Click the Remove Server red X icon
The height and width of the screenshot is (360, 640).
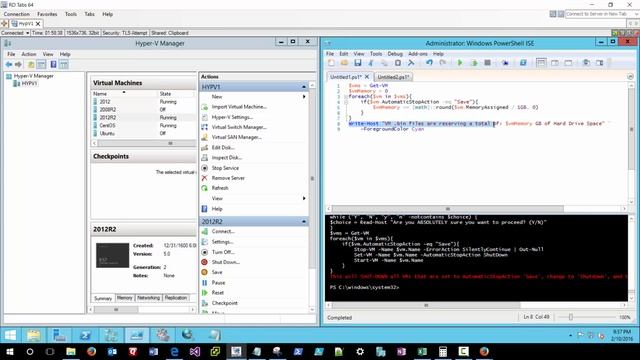coord(205,178)
